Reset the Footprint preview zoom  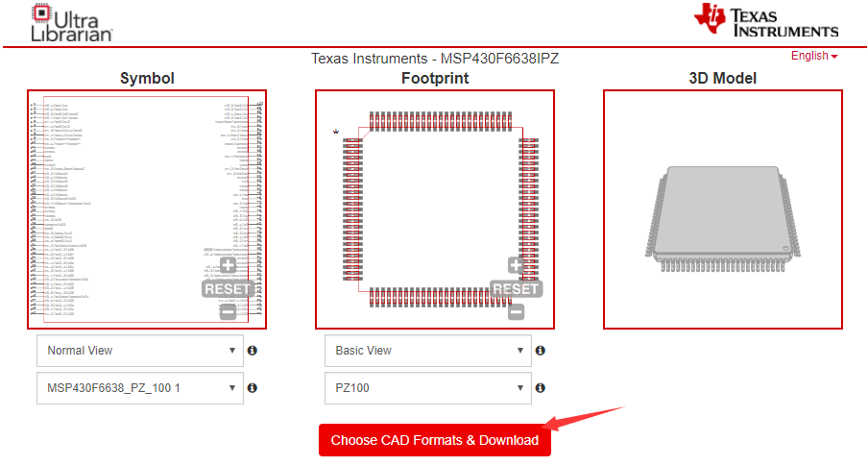(516, 288)
